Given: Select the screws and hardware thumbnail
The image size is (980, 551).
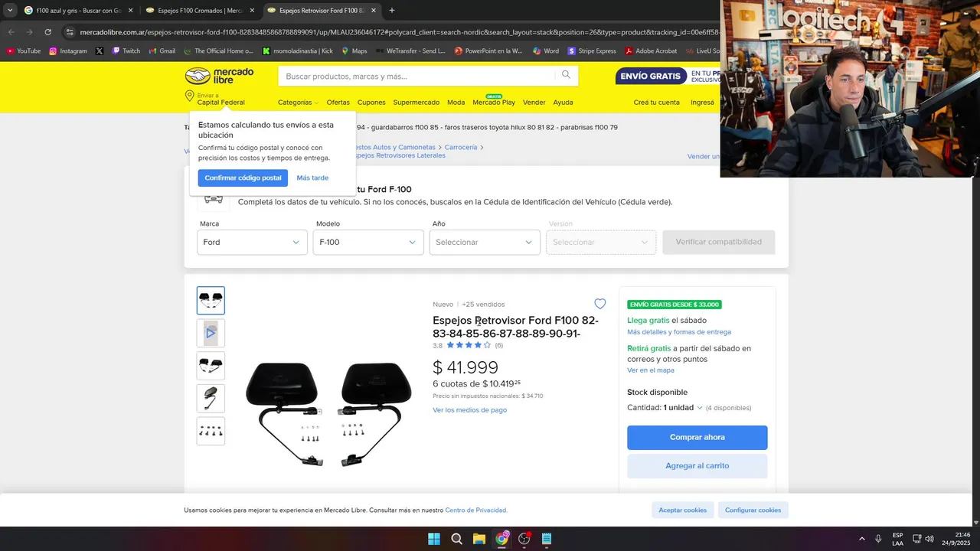Looking at the screenshot, I should (211, 431).
